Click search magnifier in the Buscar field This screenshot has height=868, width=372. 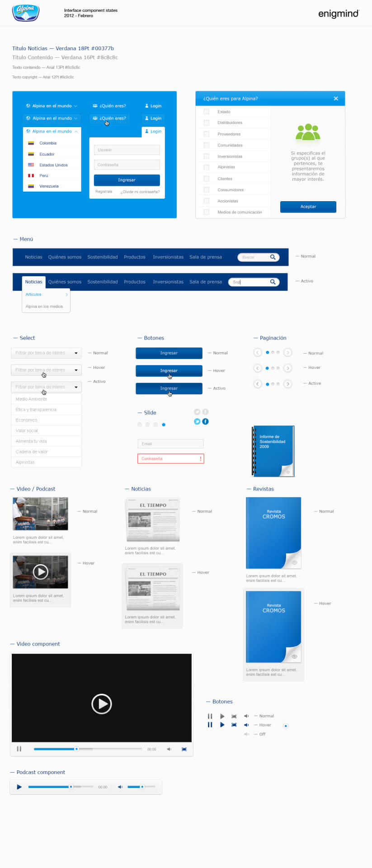273,257
